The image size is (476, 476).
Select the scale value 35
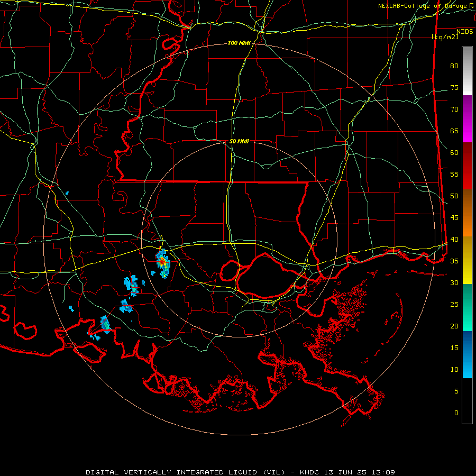pos(454,261)
